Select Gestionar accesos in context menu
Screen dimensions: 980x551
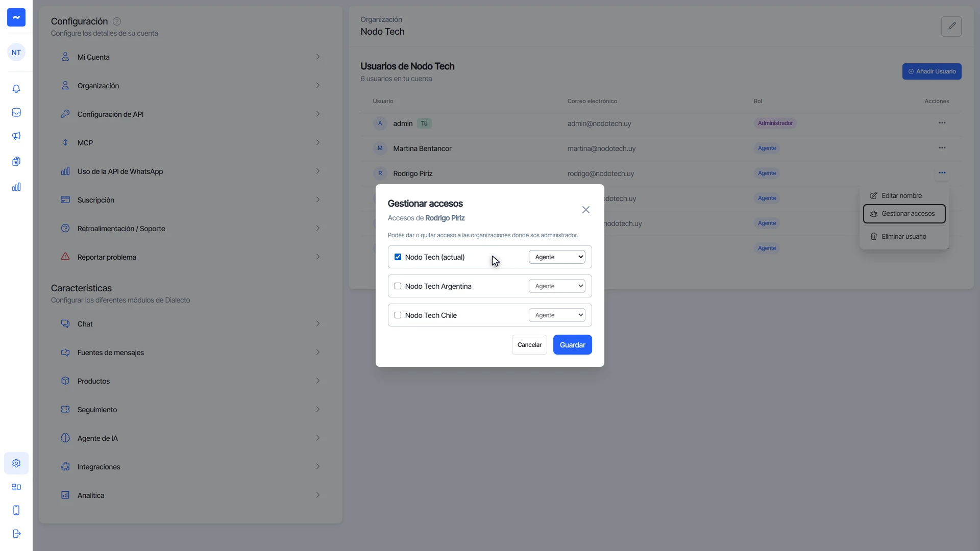[x=904, y=214]
